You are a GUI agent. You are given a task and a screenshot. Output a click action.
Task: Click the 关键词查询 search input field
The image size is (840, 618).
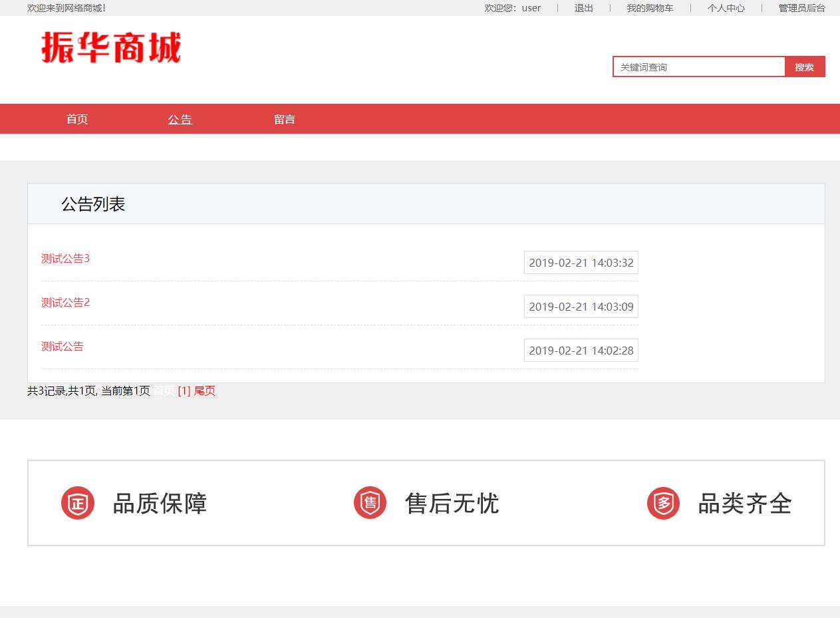point(698,67)
